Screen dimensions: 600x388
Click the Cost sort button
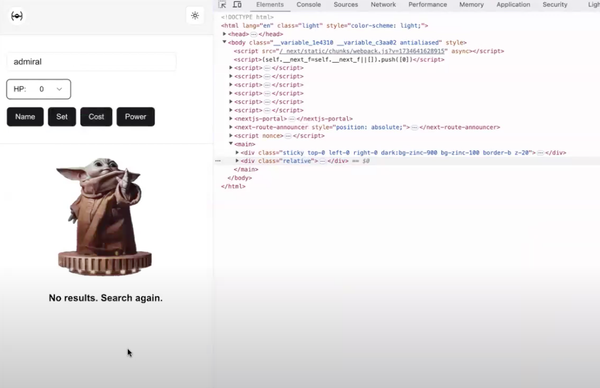coord(96,117)
